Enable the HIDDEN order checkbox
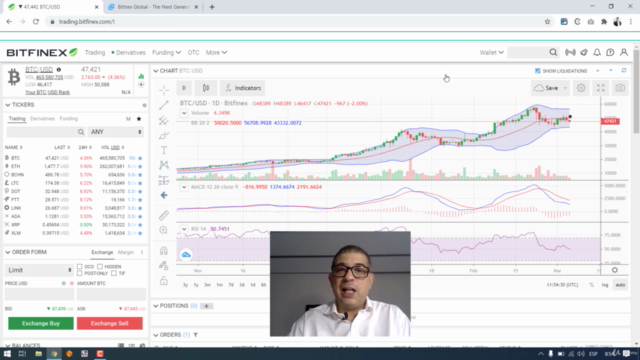This screenshot has height=360, width=640. 100,267
